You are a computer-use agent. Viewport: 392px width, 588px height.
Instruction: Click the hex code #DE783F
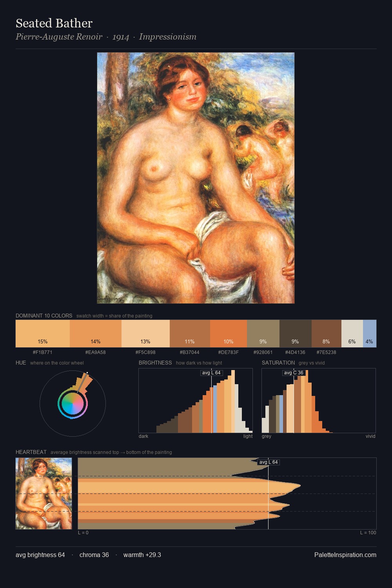click(x=229, y=352)
